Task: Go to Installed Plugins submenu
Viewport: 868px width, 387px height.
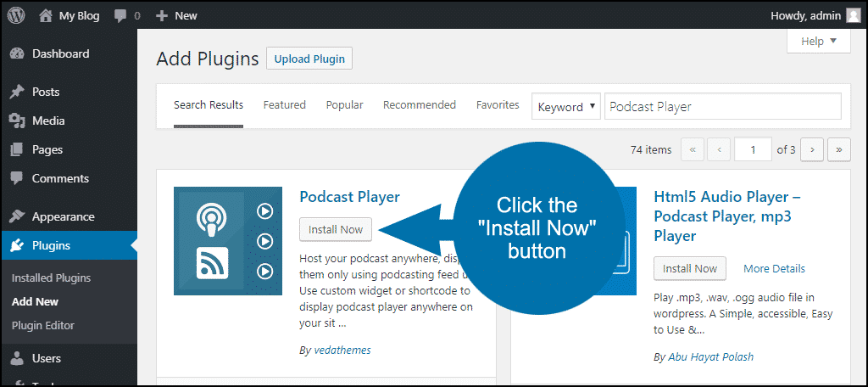Action: click(x=51, y=278)
